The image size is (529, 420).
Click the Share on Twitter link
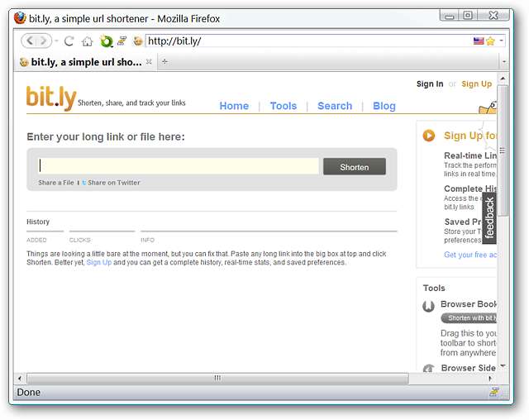(114, 183)
